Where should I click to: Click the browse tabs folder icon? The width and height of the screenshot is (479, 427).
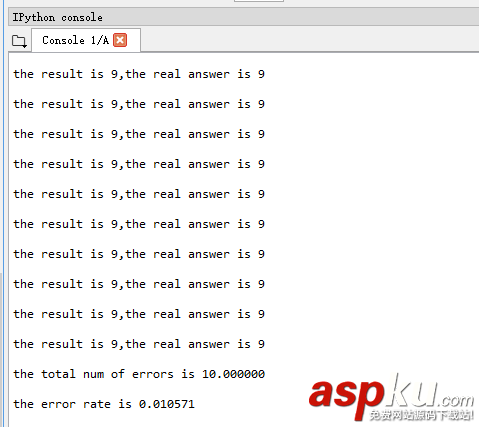[19, 41]
